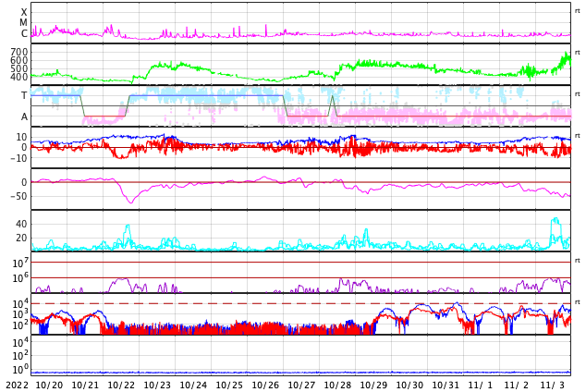This screenshot has width=586, height=392.
Task: Click the -50 axis value
Action: [19, 196]
